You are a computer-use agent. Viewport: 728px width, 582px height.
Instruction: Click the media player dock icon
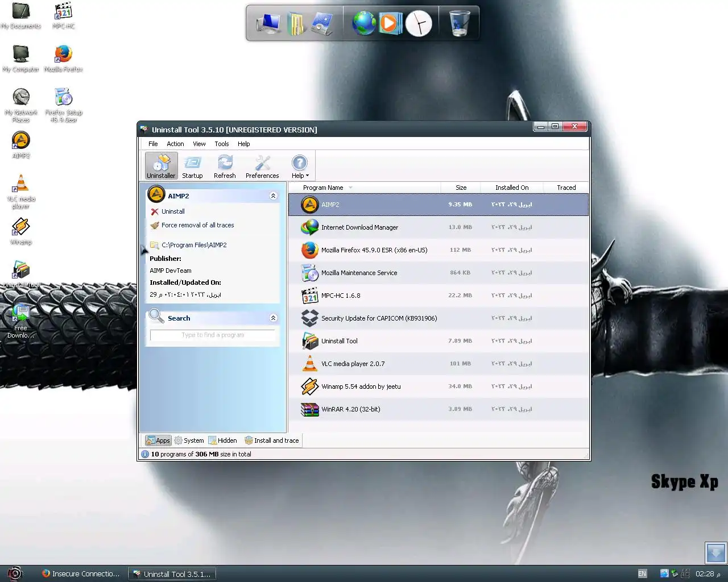click(x=390, y=23)
